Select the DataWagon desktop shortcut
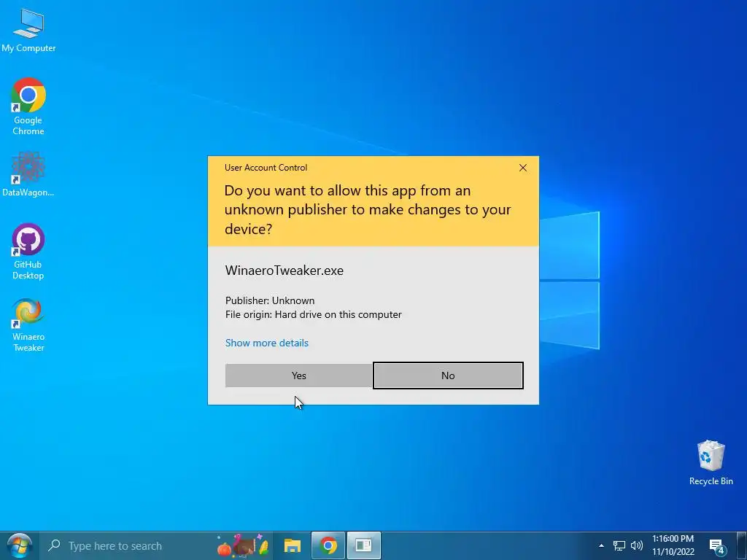The height and width of the screenshot is (560, 747). tap(28, 174)
